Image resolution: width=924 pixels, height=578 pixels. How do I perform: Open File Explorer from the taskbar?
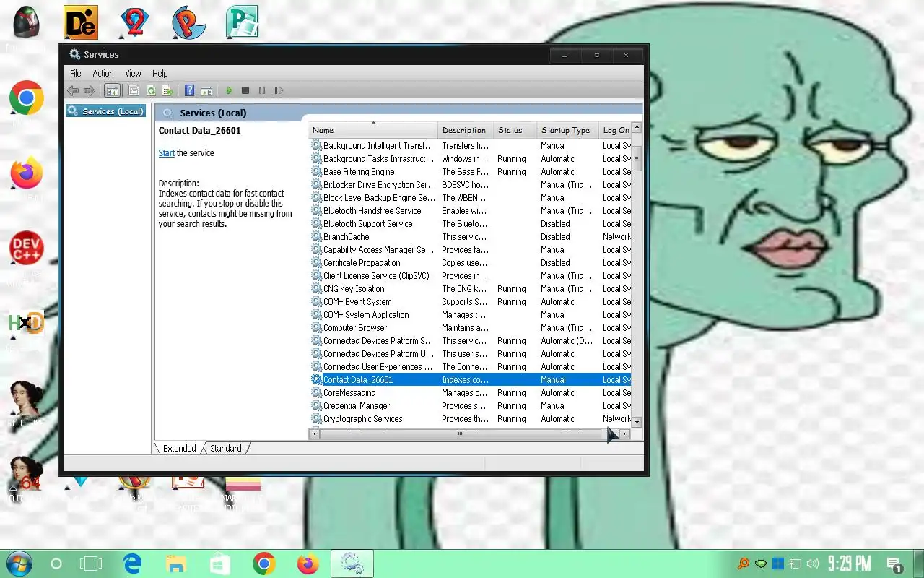176,564
